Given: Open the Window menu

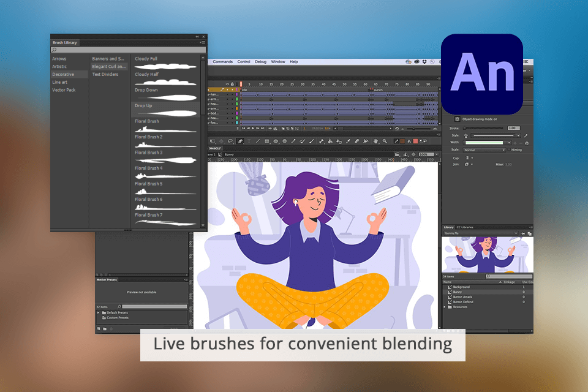Looking at the screenshot, I should tap(278, 61).
